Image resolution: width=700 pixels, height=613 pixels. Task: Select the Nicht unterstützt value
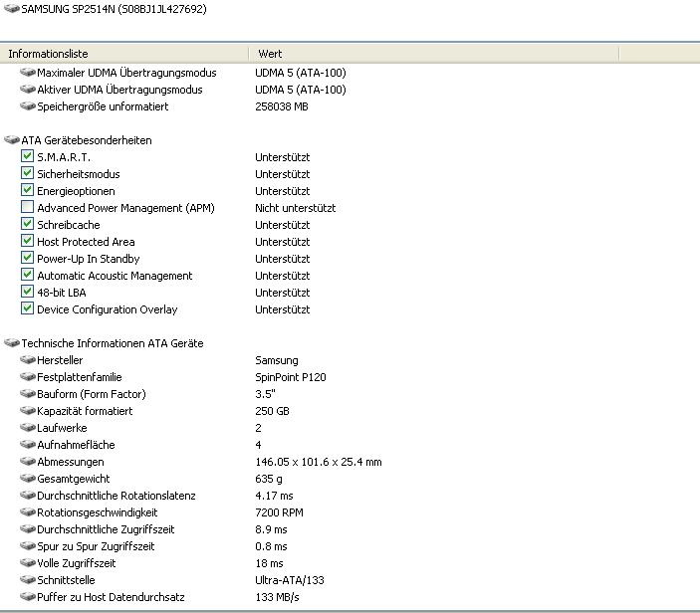pyautogui.click(x=296, y=208)
